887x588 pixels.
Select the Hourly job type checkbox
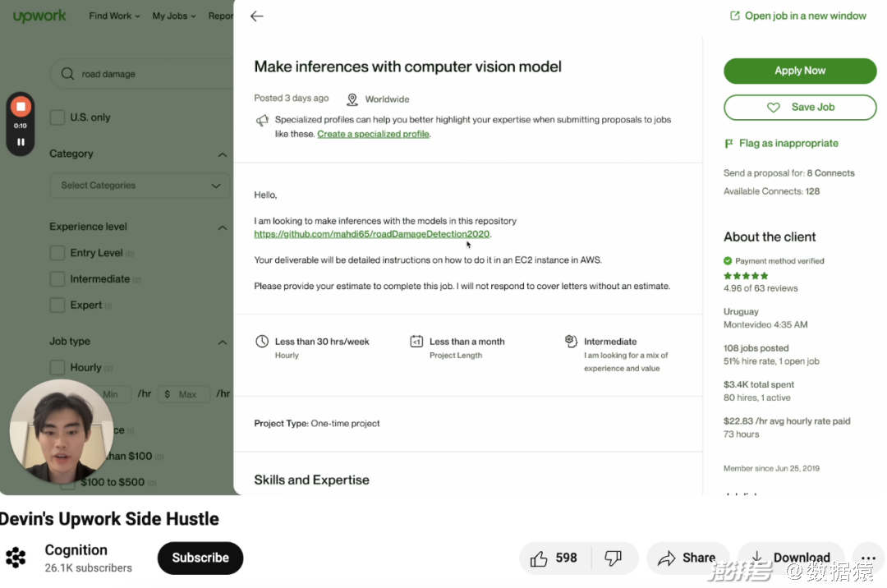[x=57, y=368]
